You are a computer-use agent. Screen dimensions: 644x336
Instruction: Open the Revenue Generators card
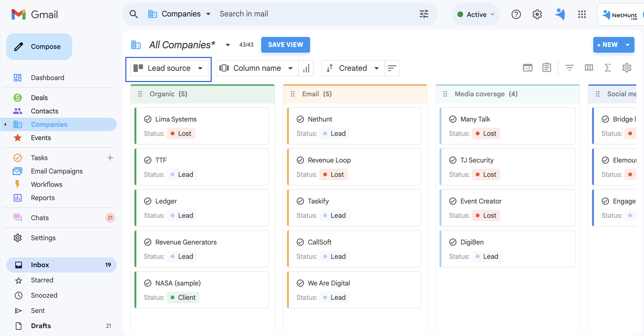[201, 249]
